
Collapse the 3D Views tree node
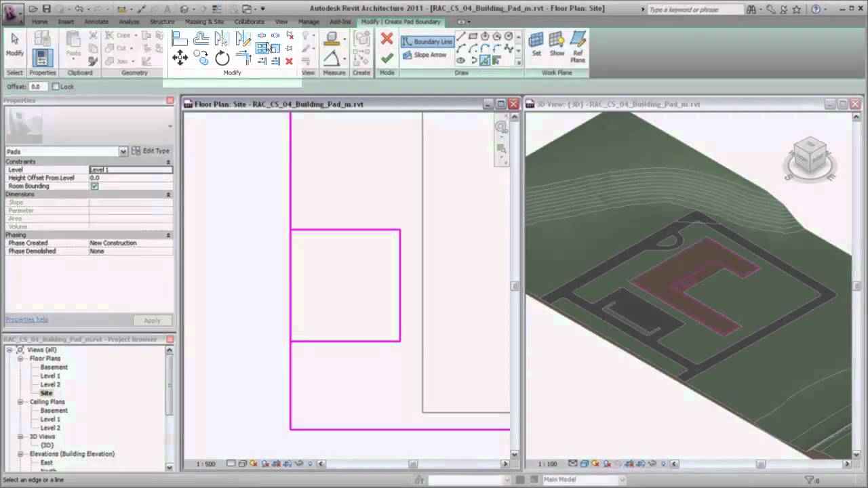coord(20,437)
